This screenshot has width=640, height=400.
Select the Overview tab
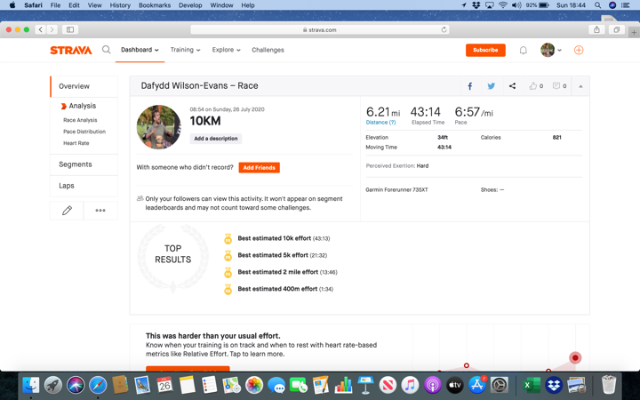[x=84, y=86]
